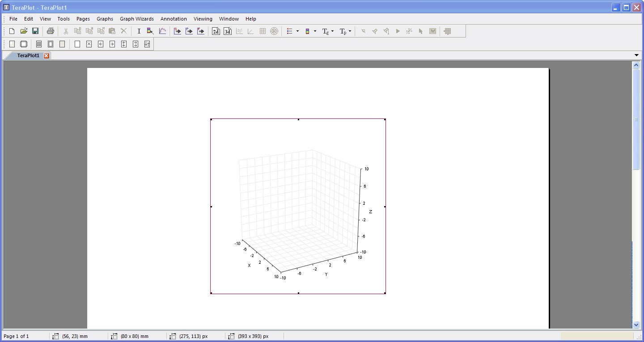Viewport: 644px width, 342px height.
Task: Click the color bars with cursor icon
Action: coord(150,31)
